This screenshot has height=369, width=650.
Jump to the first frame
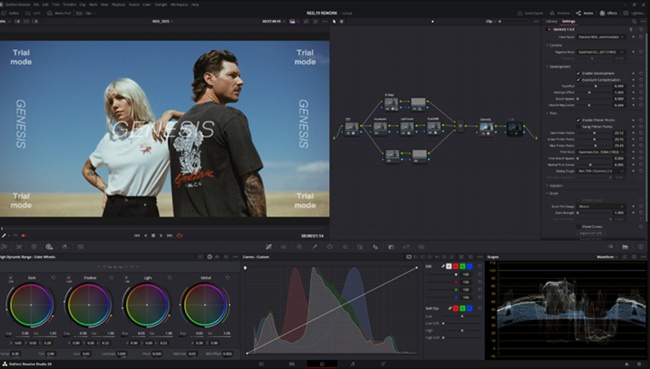[137, 235]
